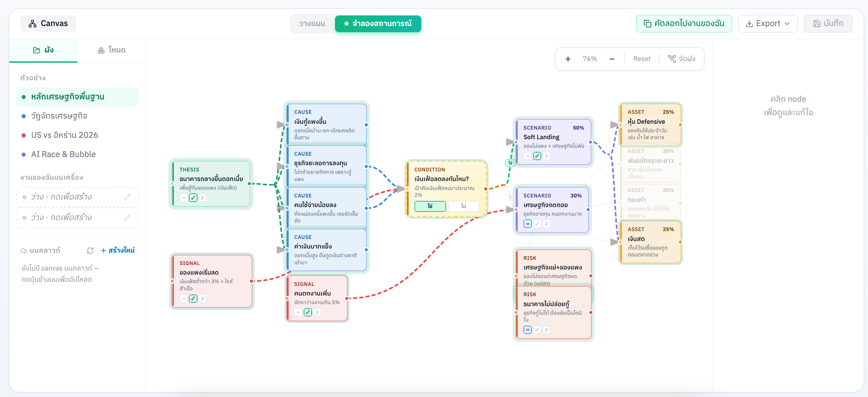Click pencil icon on second empty slot

pos(127,218)
